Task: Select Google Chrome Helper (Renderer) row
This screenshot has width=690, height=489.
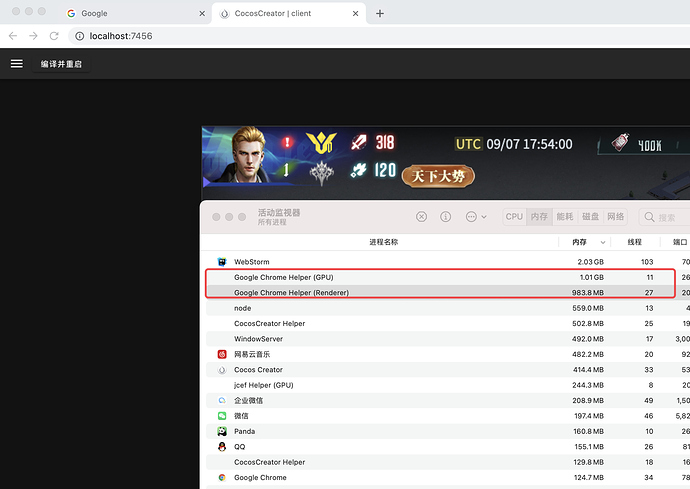Action: click(x=448, y=293)
